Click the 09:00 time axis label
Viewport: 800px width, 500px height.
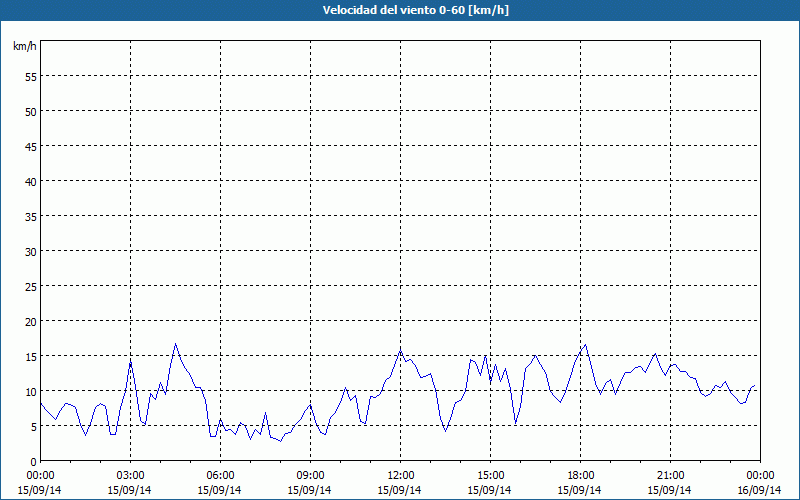310,476
